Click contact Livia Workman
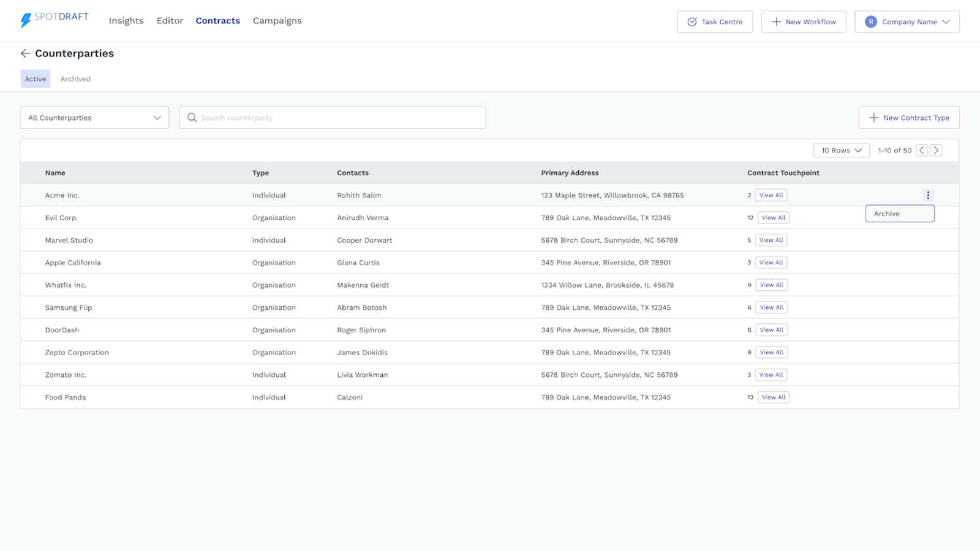Screen dimensions: 980x551 [x=363, y=375]
